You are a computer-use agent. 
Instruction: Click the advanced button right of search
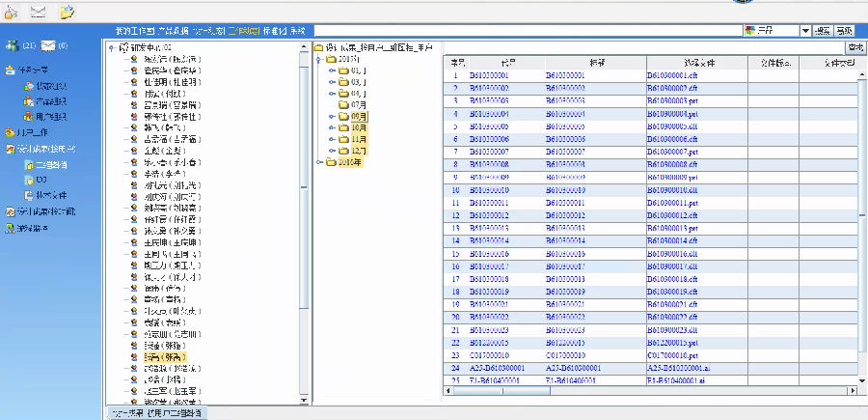[x=846, y=31]
